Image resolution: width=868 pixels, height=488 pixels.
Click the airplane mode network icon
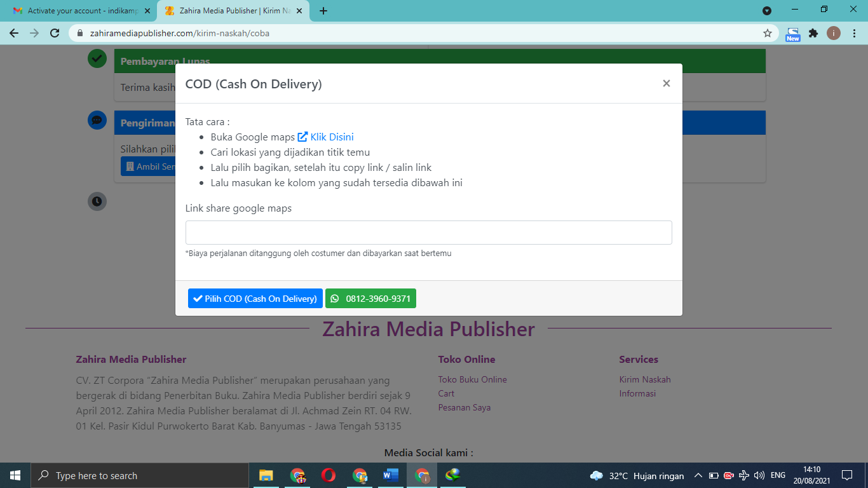point(744,475)
